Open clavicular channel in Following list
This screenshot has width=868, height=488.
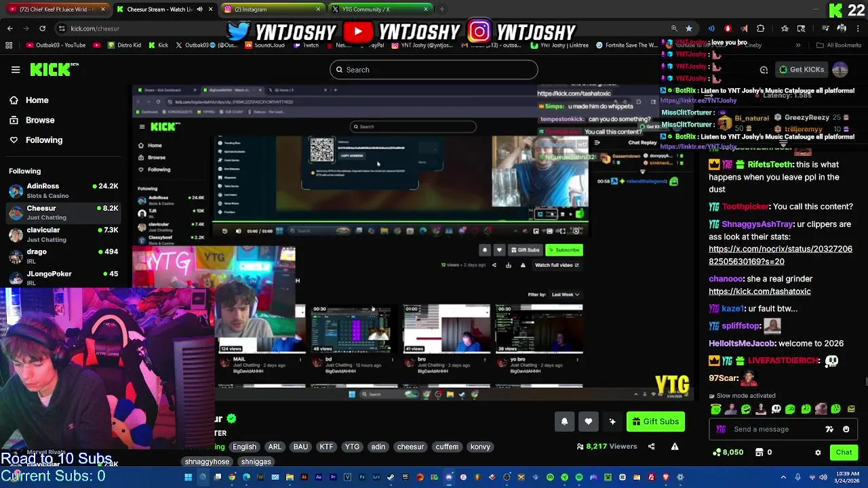click(x=64, y=235)
